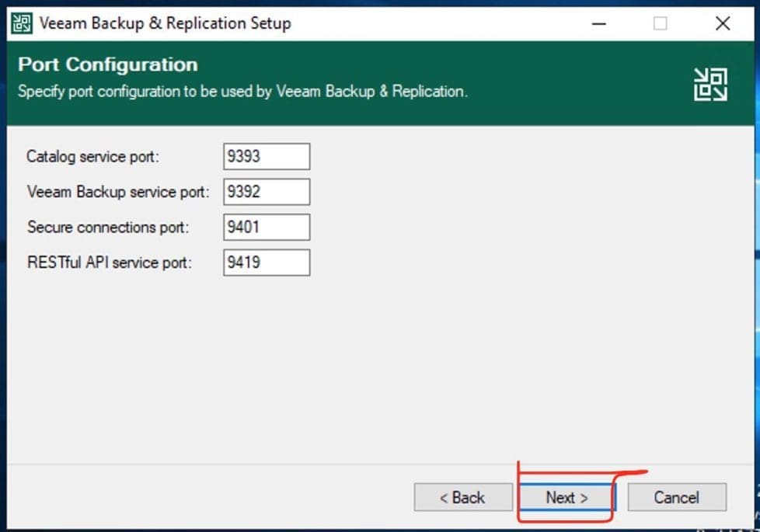Click the "Catalog service port:" label
760x532 pixels.
point(92,156)
